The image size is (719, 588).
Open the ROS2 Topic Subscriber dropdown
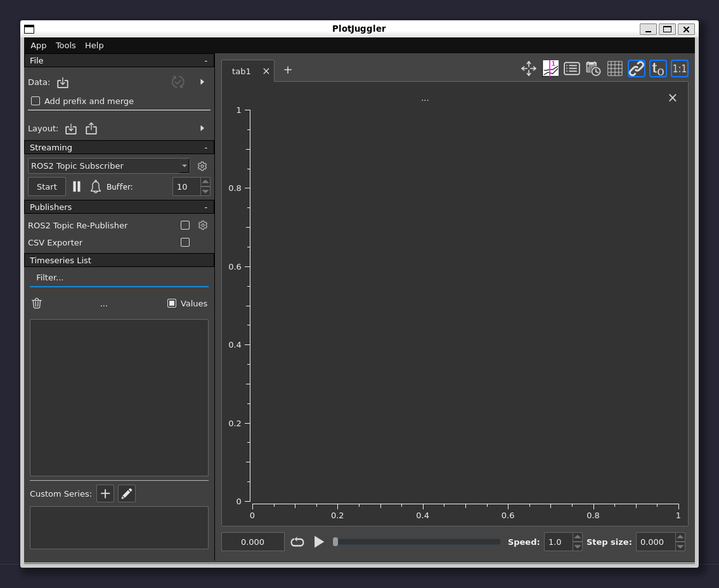click(108, 166)
